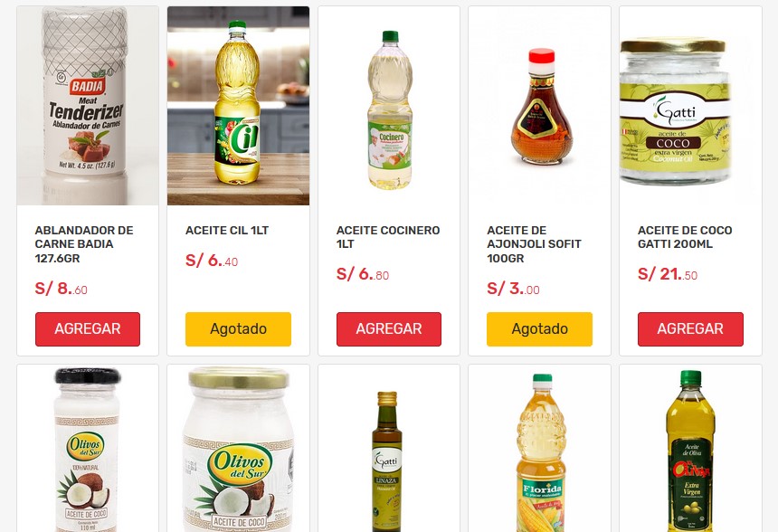Select the ACEITE CIL 1LT product title
Screen dimensions: 778x532
coord(227,231)
